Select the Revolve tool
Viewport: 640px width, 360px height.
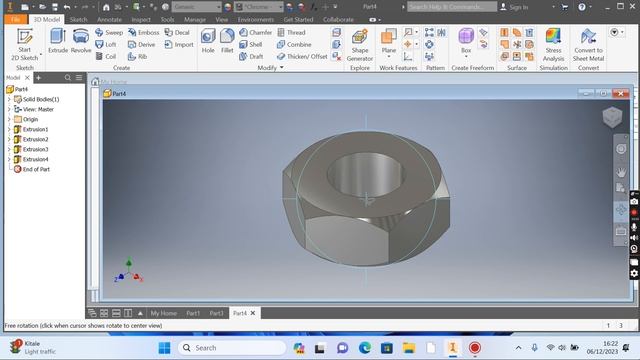pyautogui.click(x=81, y=41)
